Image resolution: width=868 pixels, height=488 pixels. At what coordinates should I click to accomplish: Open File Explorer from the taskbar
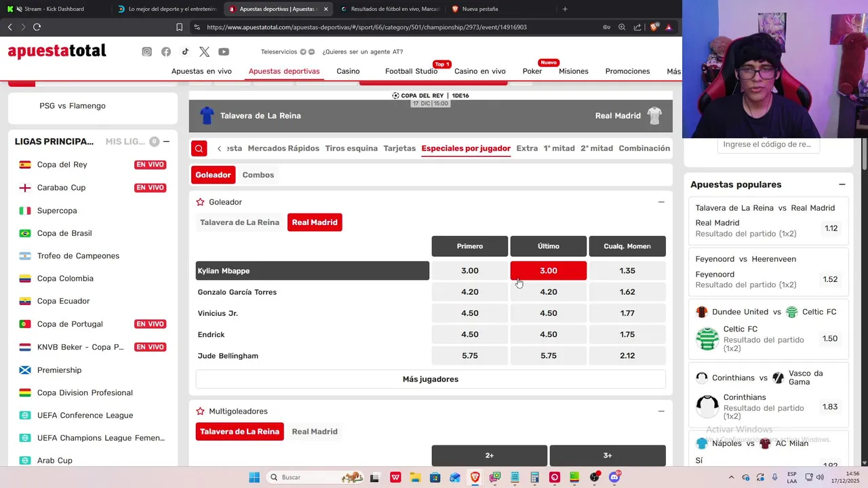tap(415, 477)
